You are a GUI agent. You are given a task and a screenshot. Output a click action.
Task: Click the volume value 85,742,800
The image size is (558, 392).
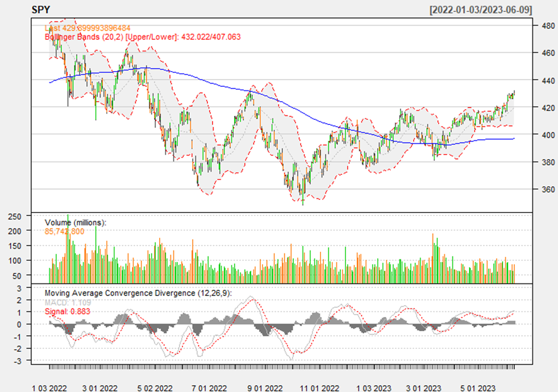(x=64, y=232)
